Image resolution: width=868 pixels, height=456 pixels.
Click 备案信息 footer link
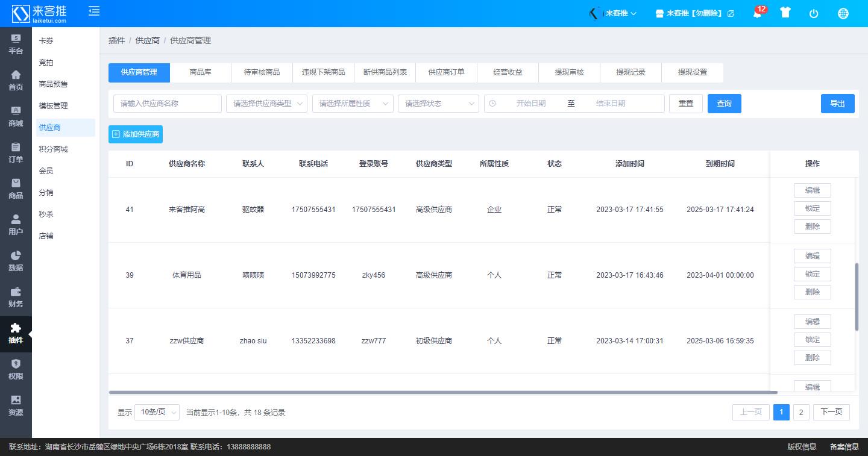click(844, 447)
